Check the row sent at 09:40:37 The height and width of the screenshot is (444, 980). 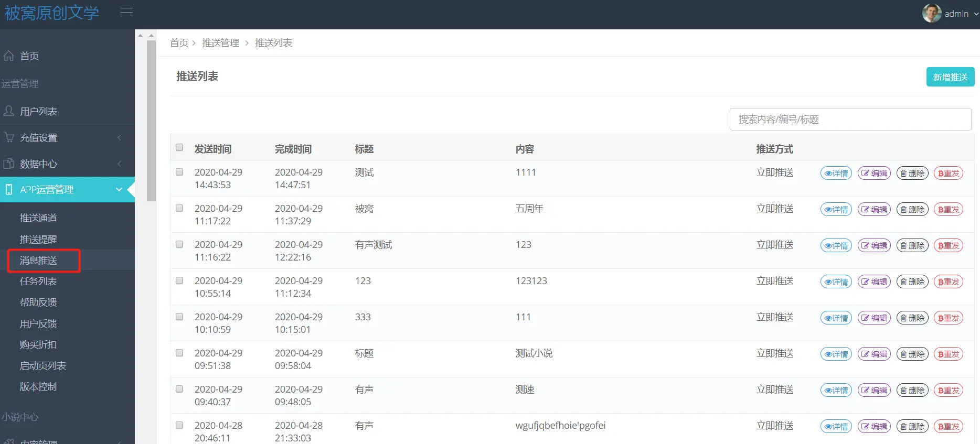click(179, 389)
